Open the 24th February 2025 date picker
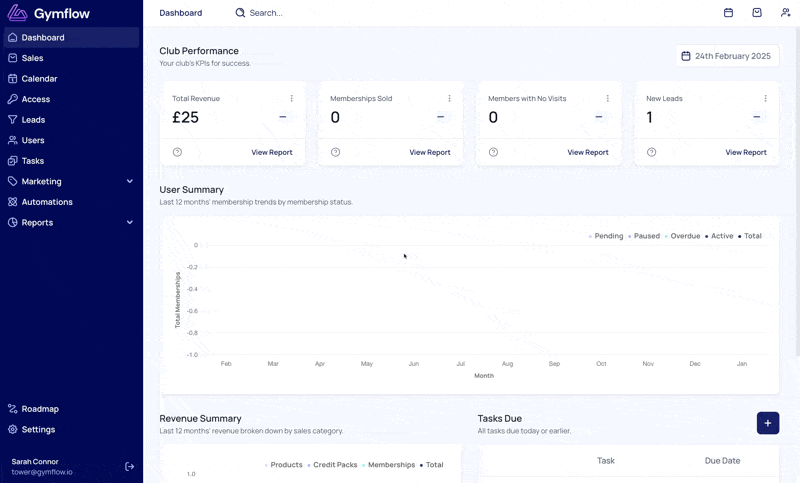Viewport: 800px width, 483px height. click(728, 56)
